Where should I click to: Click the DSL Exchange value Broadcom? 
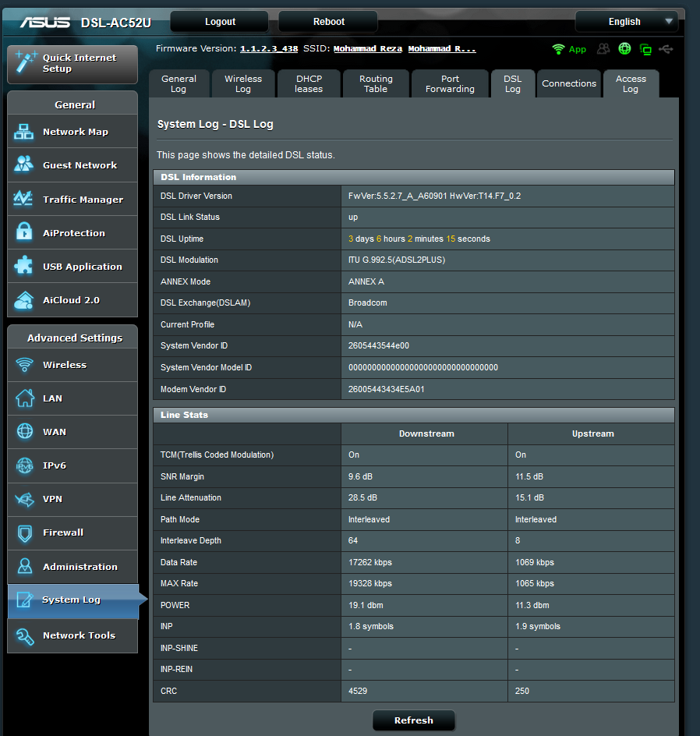pos(368,303)
